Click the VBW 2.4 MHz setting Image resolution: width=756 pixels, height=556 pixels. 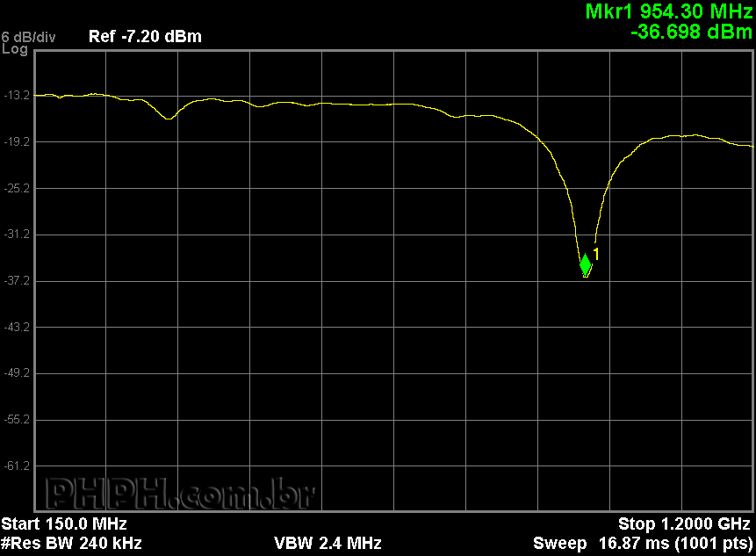click(x=328, y=544)
